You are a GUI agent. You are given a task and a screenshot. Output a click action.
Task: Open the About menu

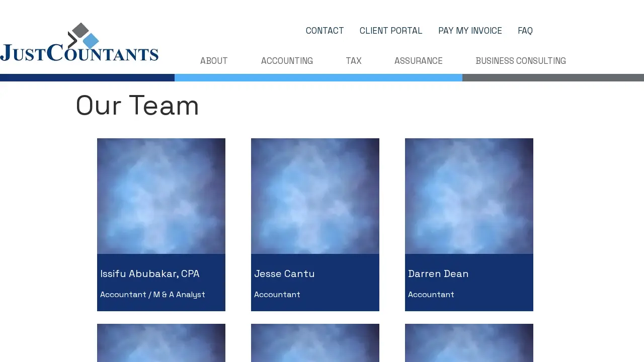[214, 61]
